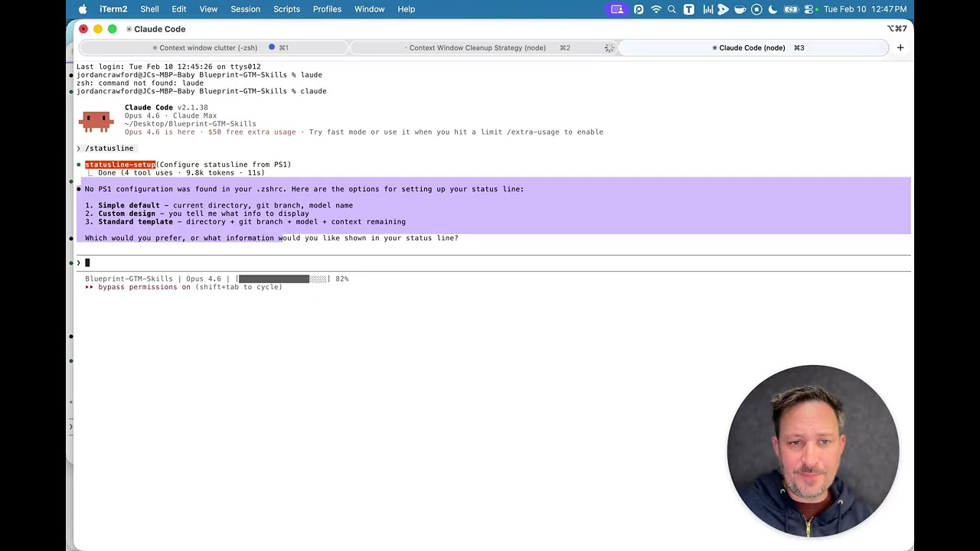Click the highlighted statusline-setup label

tap(120, 165)
